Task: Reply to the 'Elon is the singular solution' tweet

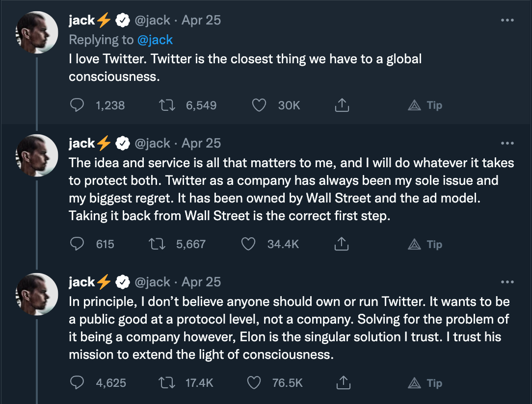Action: click(78, 383)
